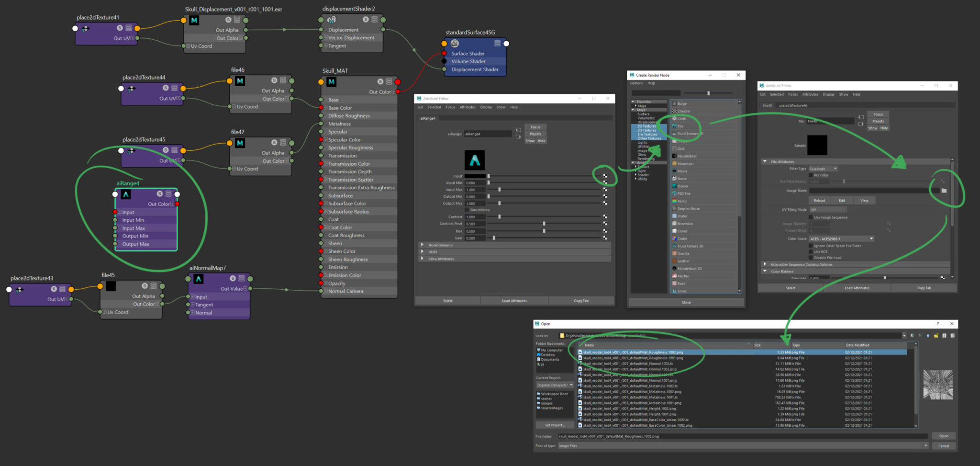
Task: Expand Interactive Sequence Caching Options
Action: [765, 264]
